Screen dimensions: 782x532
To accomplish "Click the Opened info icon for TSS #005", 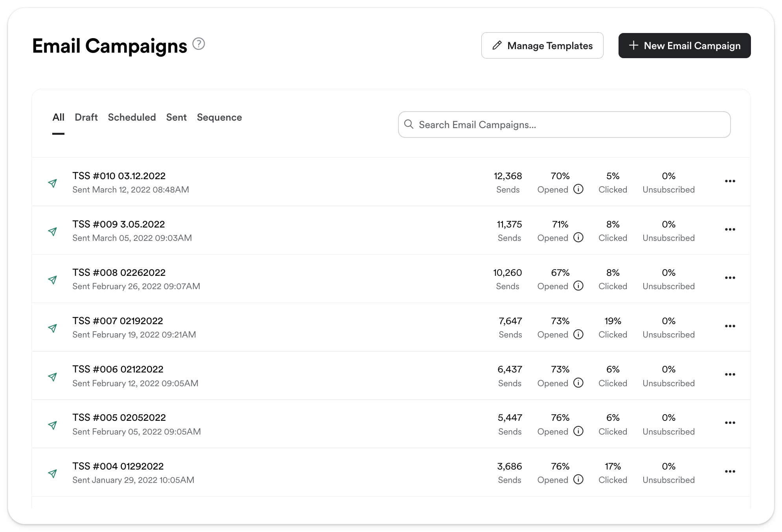I will (578, 431).
